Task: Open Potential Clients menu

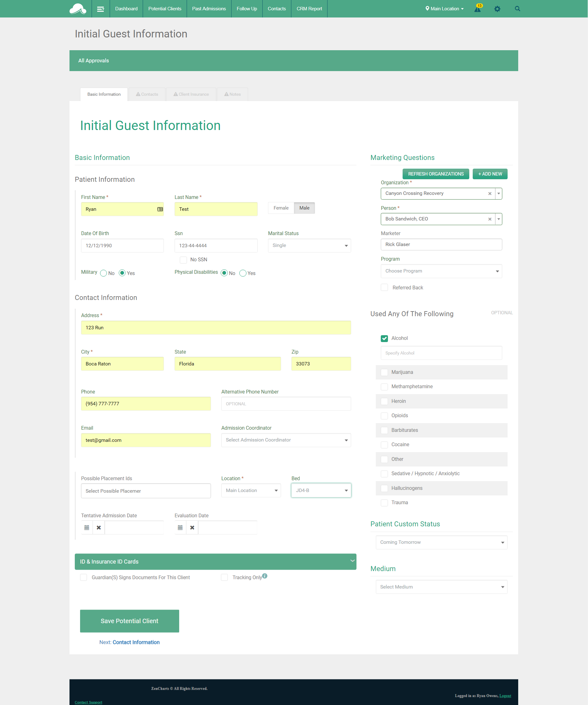Action: tap(165, 9)
